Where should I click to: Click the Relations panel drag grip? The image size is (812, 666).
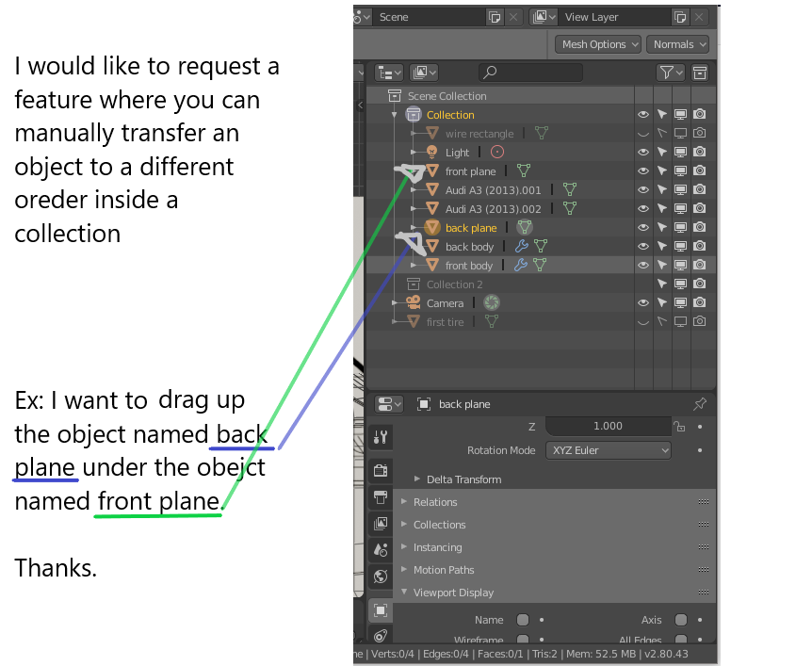704,501
